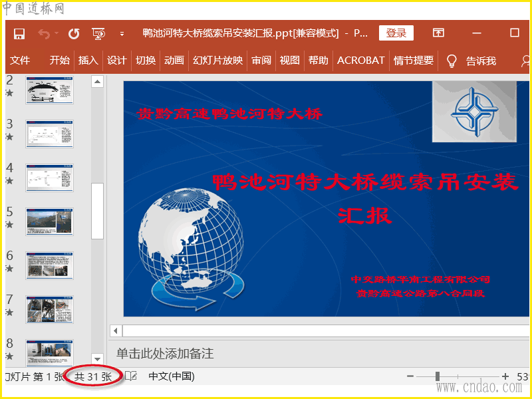Image resolution: width=532 pixels, height=399 pixels.
Task: Click main title 鸭池河特大桥缆索吊安装汇报
Action: [x=365, y=198]
